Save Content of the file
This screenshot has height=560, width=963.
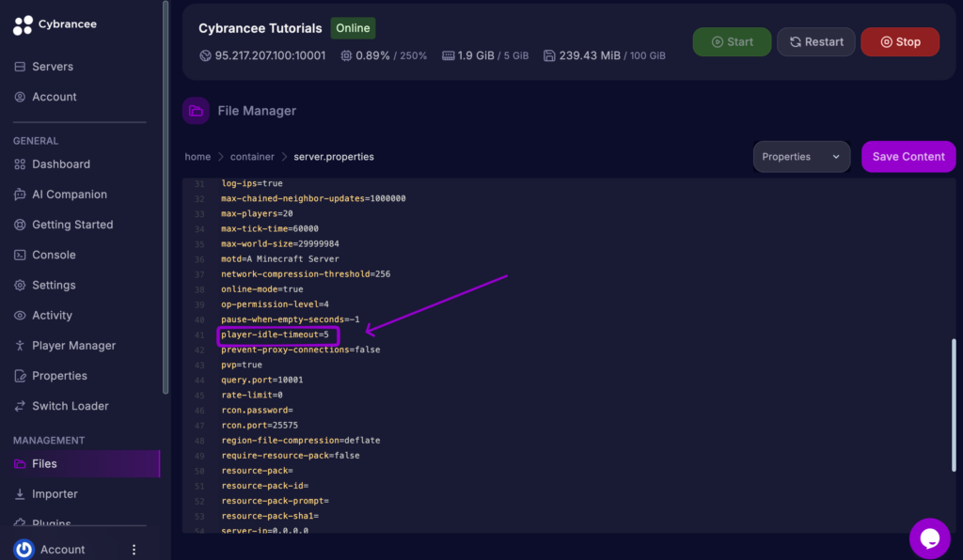pos(908,156)
